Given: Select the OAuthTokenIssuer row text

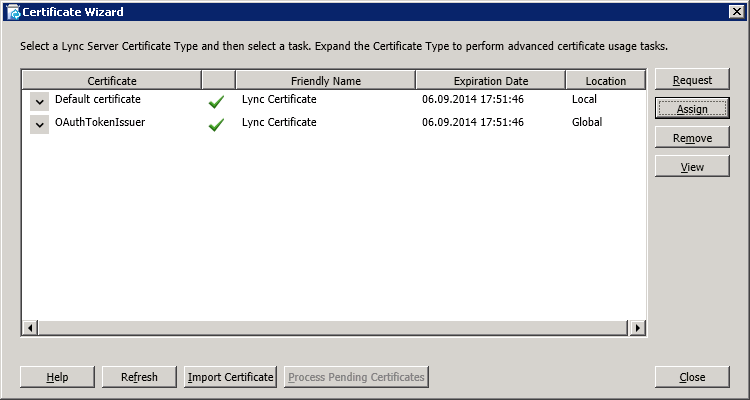Looking at the screenshot, I should [100, 122].
